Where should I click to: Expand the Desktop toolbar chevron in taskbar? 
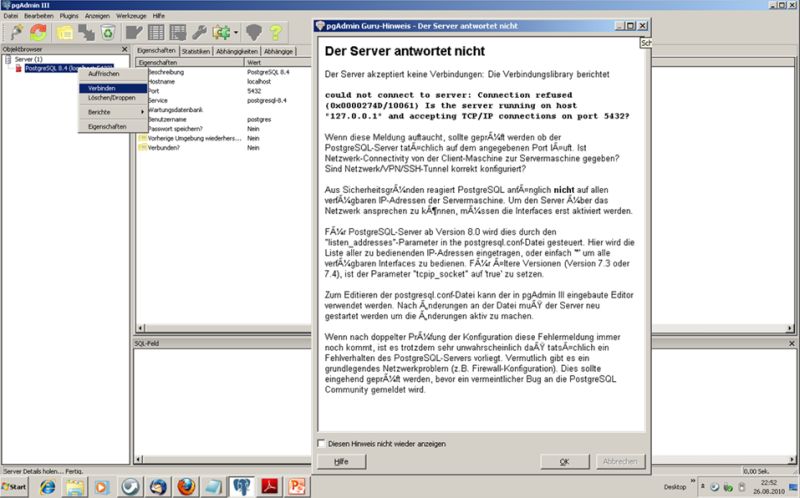[x=693, y=481]
